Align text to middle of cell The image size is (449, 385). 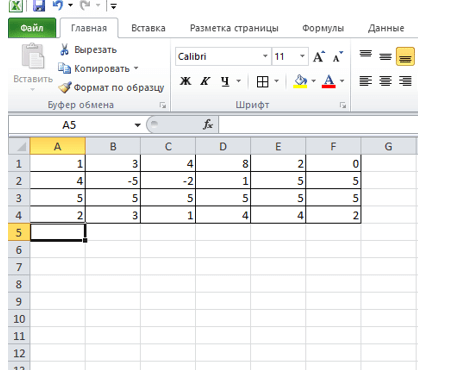pos(385,56)
